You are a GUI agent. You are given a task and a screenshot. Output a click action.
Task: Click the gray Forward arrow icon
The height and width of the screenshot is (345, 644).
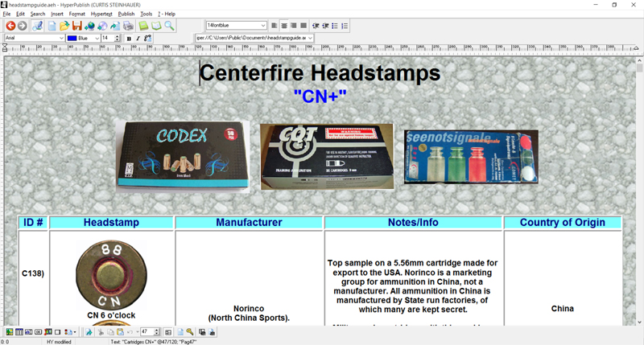23,26
